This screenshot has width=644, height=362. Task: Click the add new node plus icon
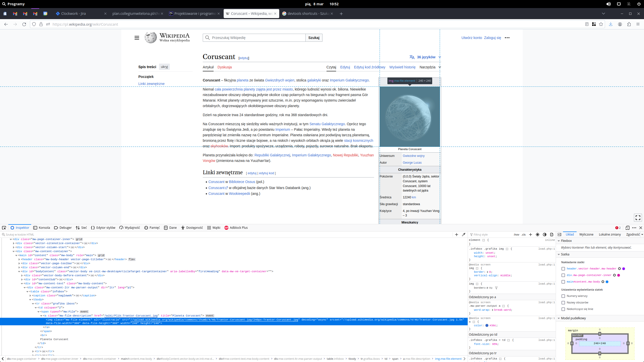(x=457, y=235)
